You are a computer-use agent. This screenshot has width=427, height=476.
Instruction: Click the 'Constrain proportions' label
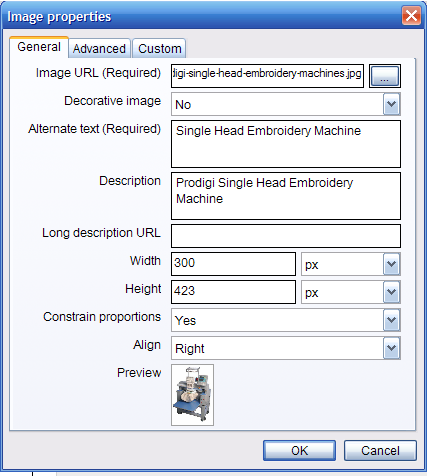[102, 317]
